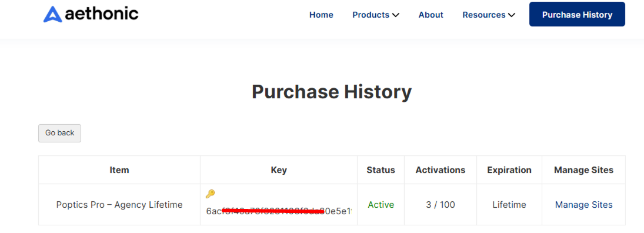The image size is (644, 233).
Task: Select the partially redacted license key text
Action: point(279,211)
